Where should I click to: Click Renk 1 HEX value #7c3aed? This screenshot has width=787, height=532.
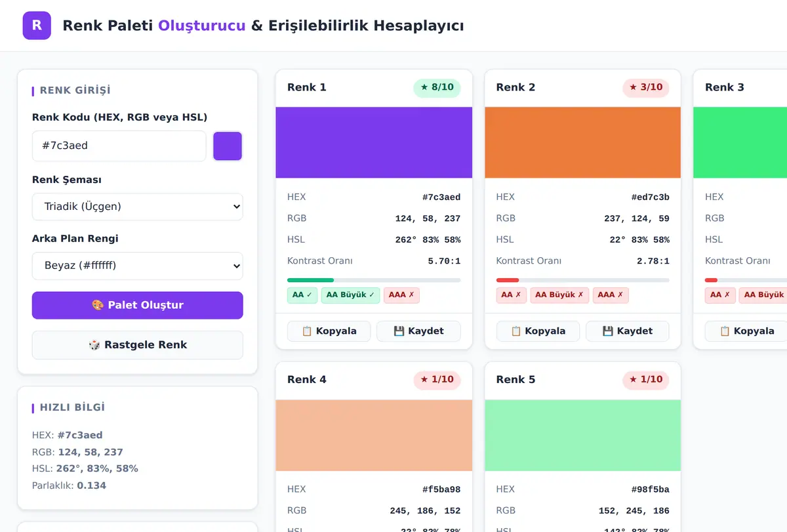point(441,197)
